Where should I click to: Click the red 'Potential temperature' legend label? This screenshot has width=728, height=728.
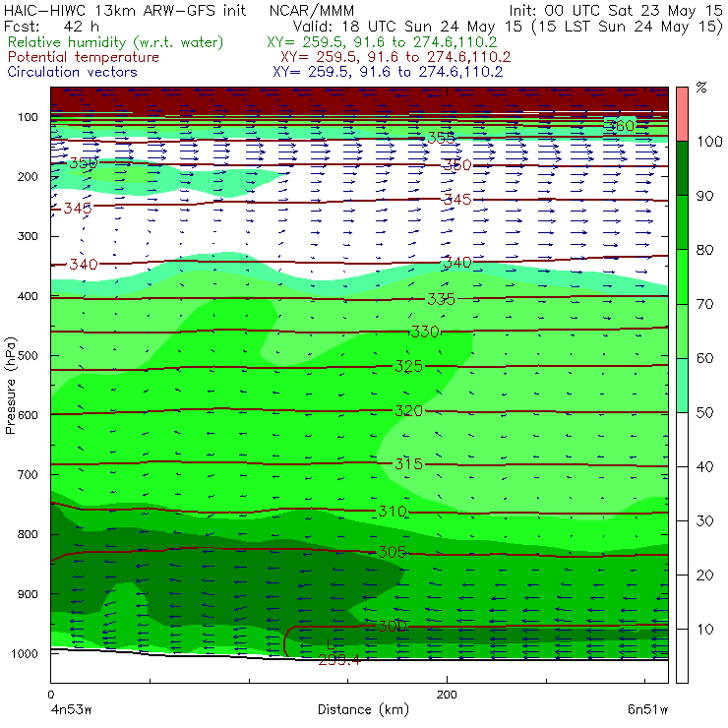[x=84, y=57]
